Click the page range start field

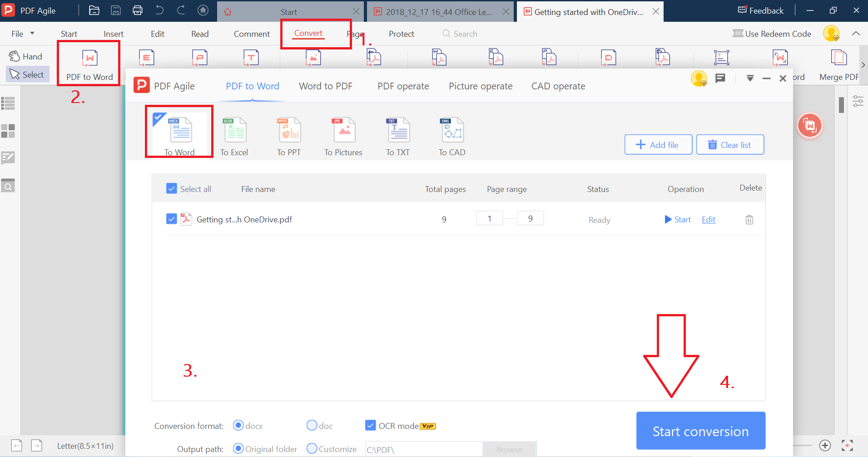coord(489,218)
